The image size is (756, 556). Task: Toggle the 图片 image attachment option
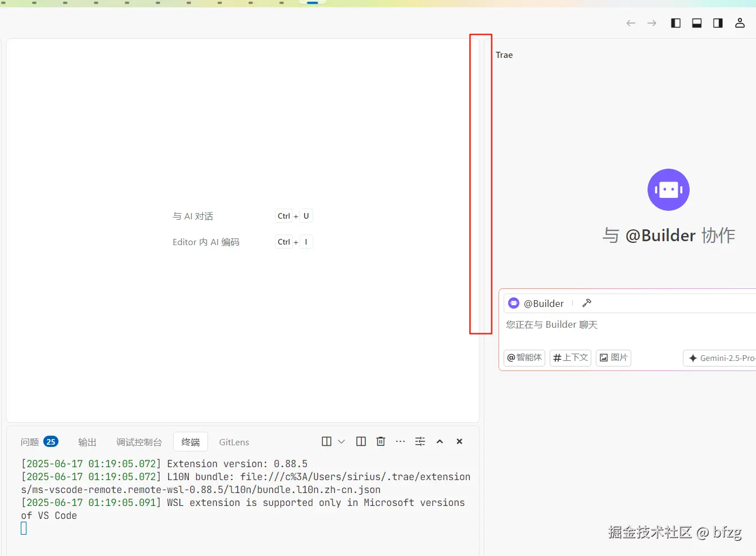[613, 358]
